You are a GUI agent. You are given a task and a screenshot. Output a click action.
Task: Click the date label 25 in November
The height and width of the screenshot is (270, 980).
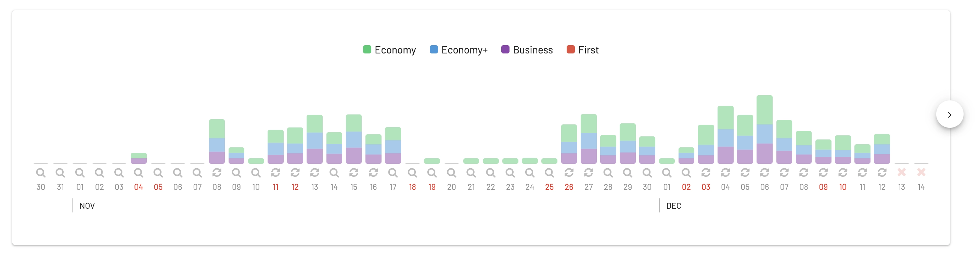[x=549, y=187]
